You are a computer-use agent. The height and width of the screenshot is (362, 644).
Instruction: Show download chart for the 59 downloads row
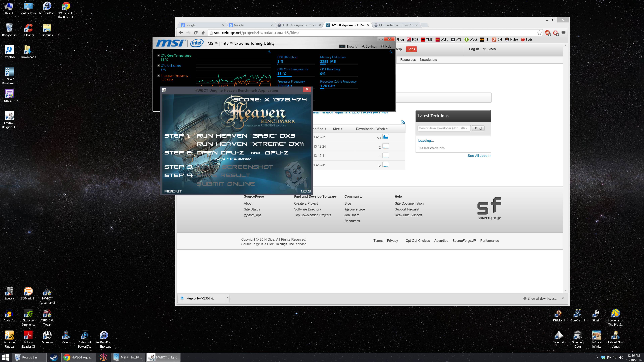click(x=386, y=137)
